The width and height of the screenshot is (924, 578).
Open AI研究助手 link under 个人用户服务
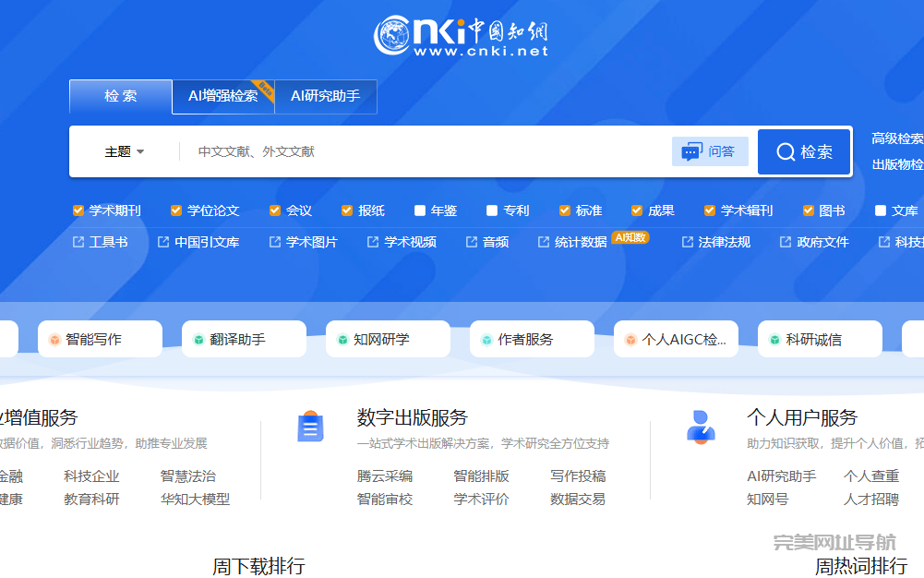pyautogui.click(x=782, y=476)
